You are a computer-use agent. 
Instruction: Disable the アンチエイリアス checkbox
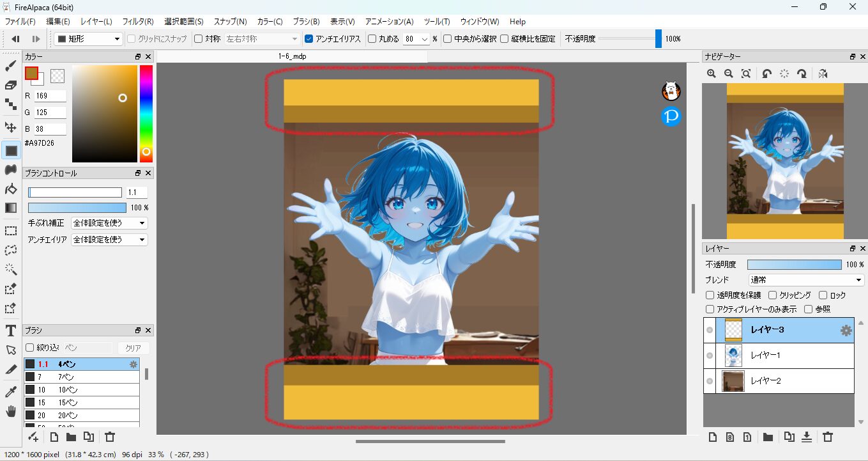[309, 39]
